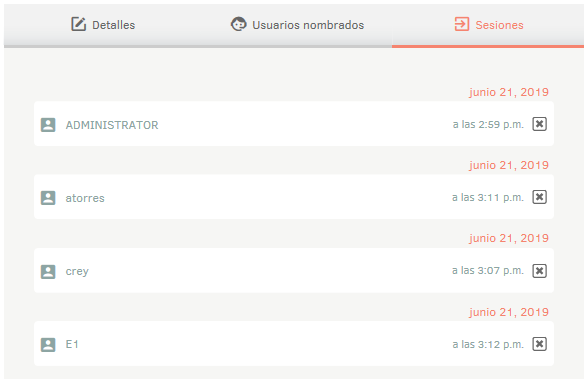Click the date above the crey session
Screen dimensions: 588x379
[509, 238]
